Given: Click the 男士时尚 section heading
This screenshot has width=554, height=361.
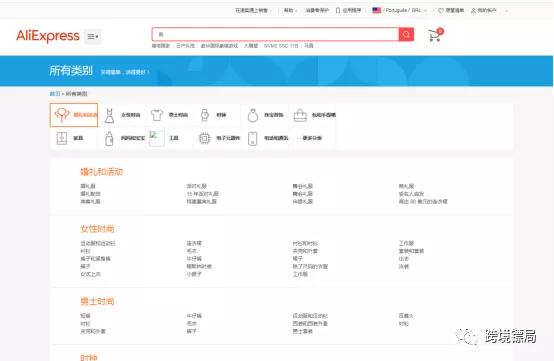Looking at the screenshot, I should point(98,302).
